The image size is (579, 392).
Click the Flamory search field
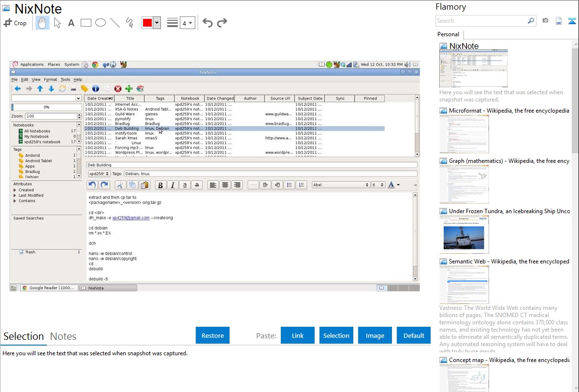(x=481, y=21)
